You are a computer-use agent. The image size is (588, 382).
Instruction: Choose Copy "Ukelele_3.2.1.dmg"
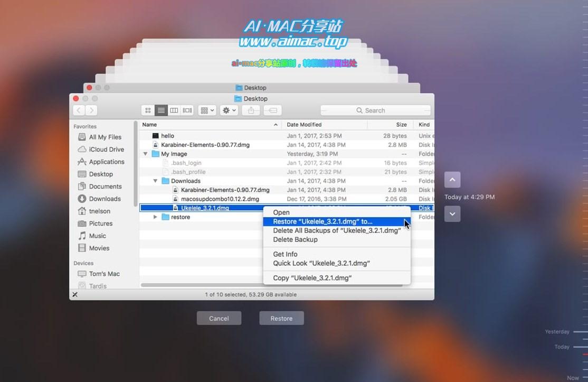[x=337, y=278]
